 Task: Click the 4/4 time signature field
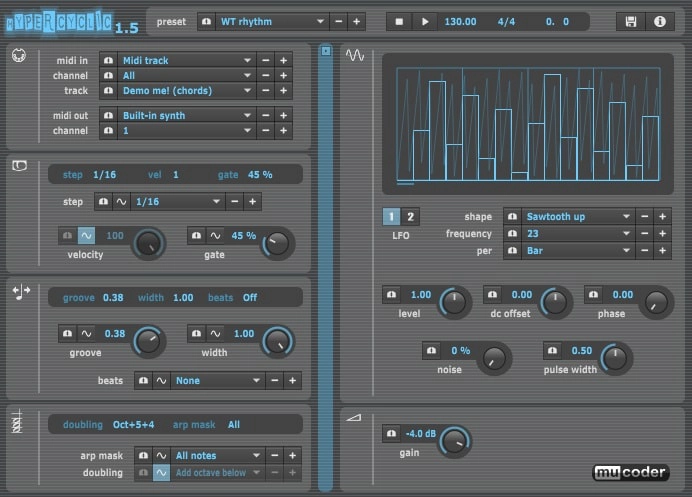pyautogui.click(x=506, y=22)
